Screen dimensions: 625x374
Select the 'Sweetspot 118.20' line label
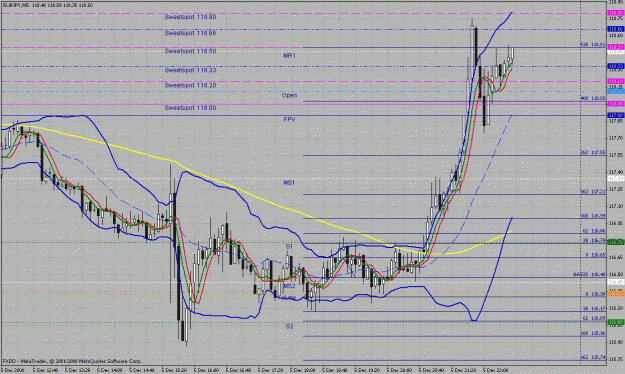coord(191,85)
